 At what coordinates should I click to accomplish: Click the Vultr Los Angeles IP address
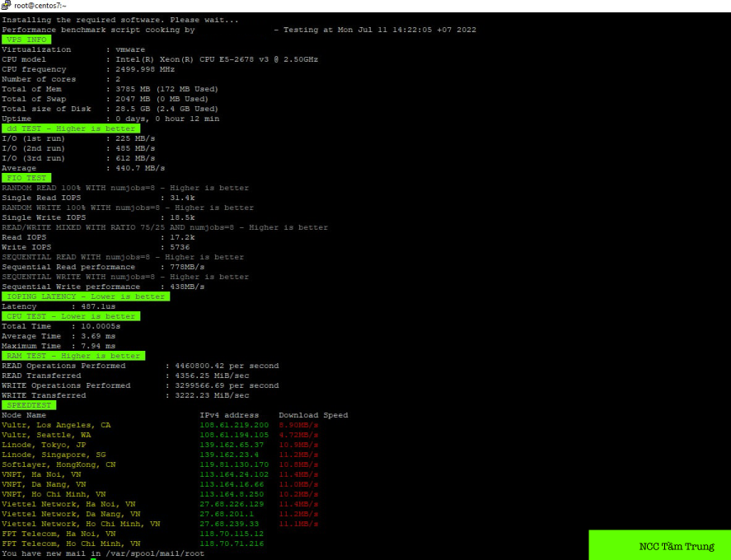tap(234, 425)
